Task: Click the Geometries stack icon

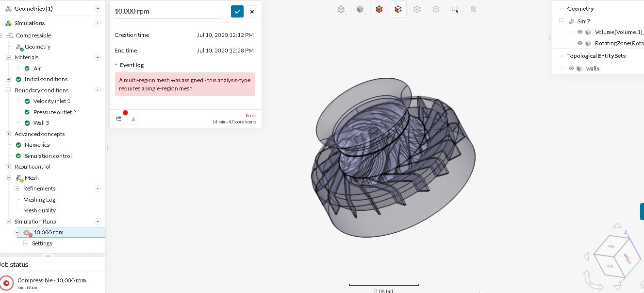Action: 8,8
